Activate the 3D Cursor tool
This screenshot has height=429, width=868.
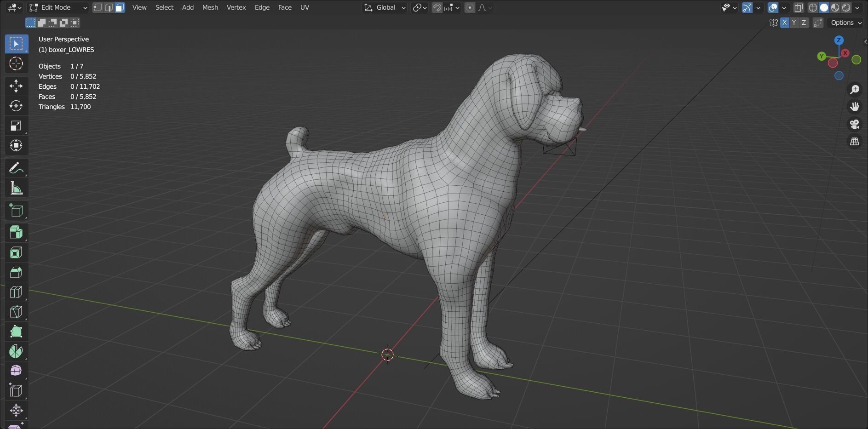point(16,63)
